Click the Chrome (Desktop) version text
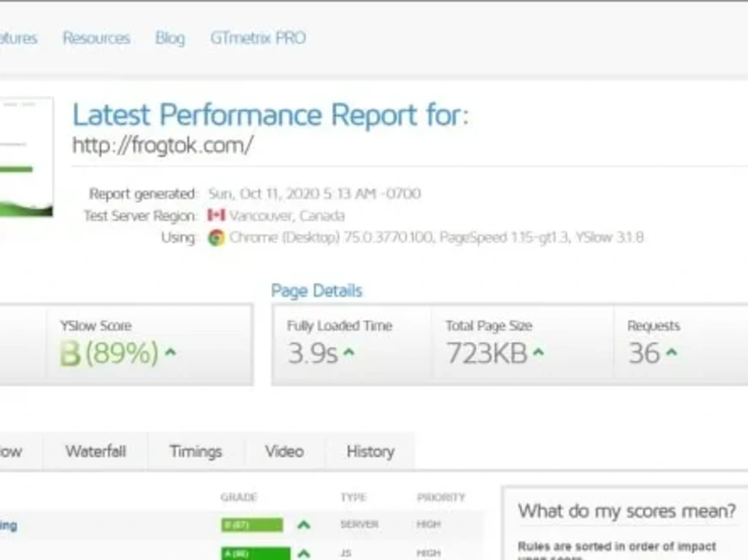This screenshot has height=560, width=748. pyautogui.click(x=437, y=238)
